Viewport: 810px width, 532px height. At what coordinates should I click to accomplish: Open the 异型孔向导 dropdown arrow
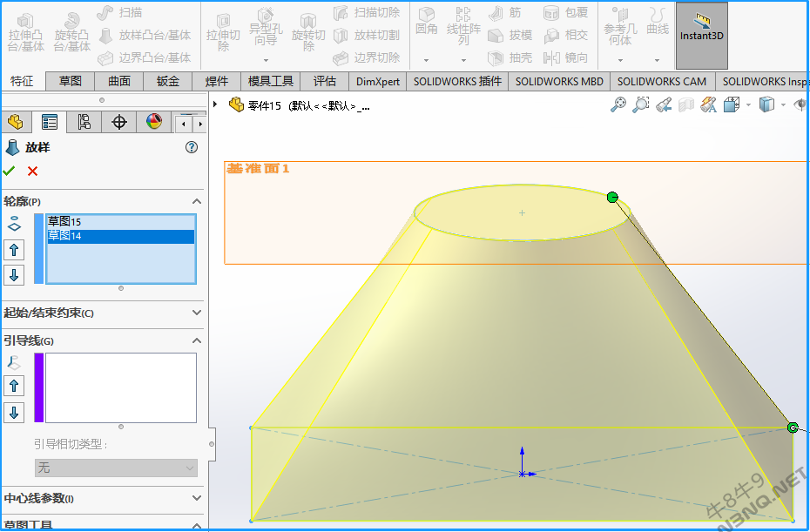(x=266, y=60)
